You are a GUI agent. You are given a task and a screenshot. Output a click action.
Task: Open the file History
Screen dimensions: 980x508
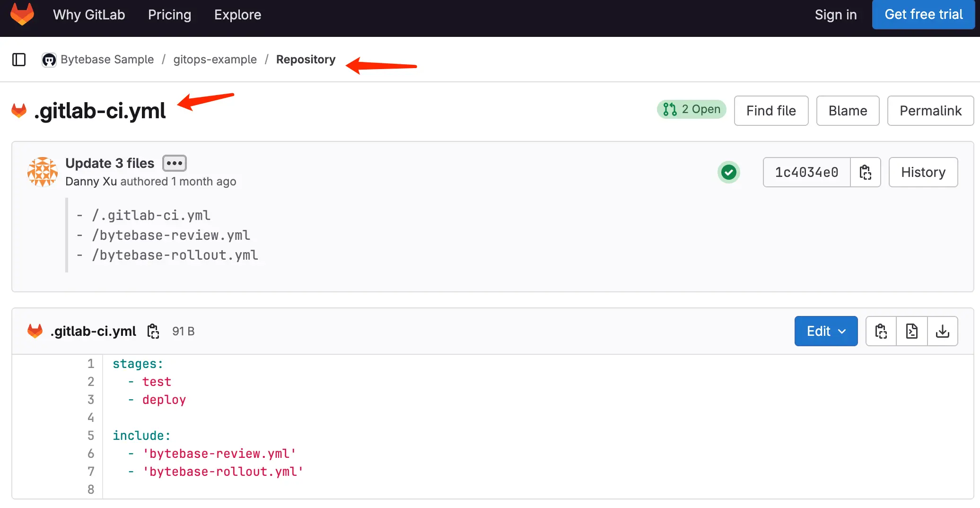click(x=923, y=172)
